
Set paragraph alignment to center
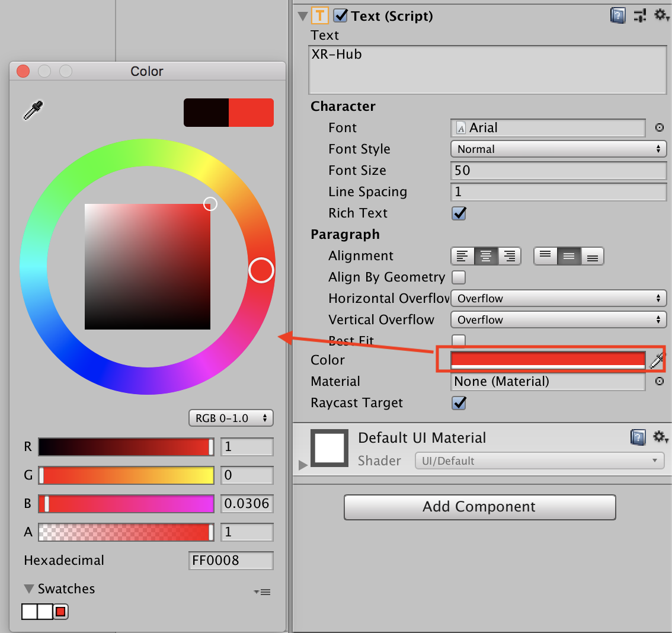[x=485, y=255]
